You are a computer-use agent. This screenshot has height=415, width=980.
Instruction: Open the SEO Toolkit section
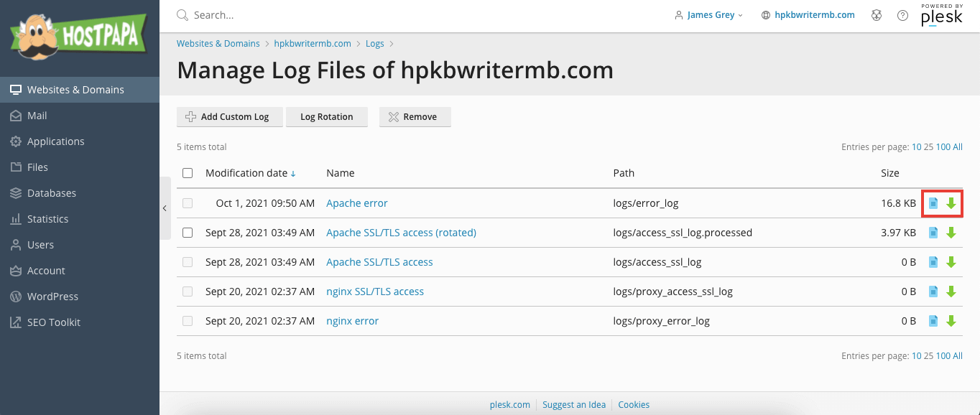(x=53, y=322)
